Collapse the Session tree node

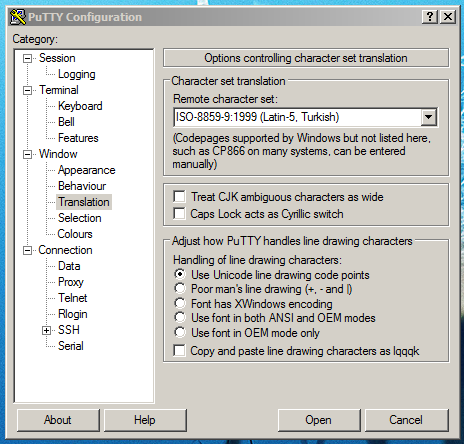tap(27, 59)
